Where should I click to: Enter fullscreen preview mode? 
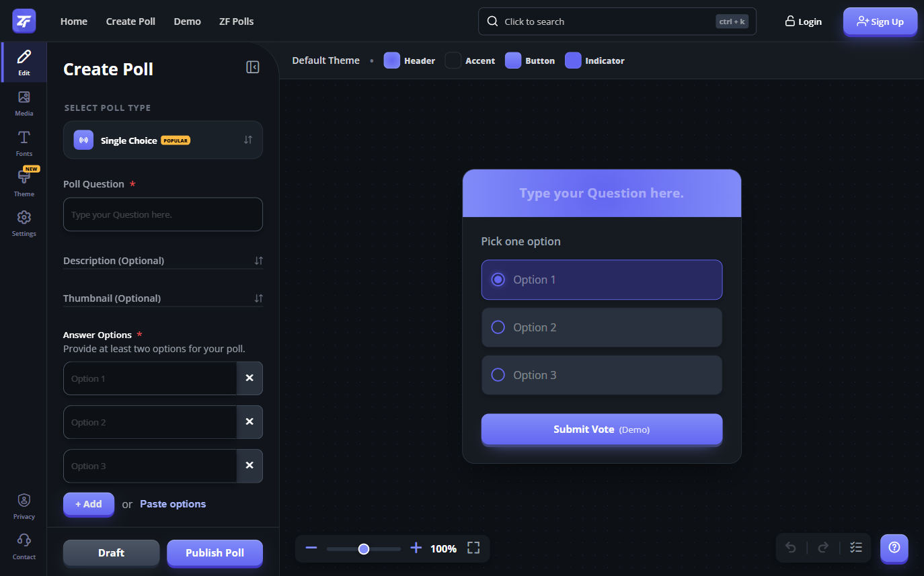coord(473,548)
